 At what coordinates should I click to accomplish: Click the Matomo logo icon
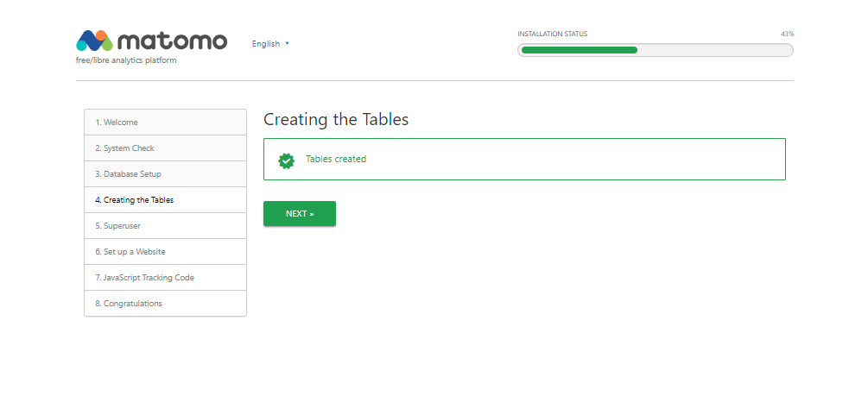94,41
